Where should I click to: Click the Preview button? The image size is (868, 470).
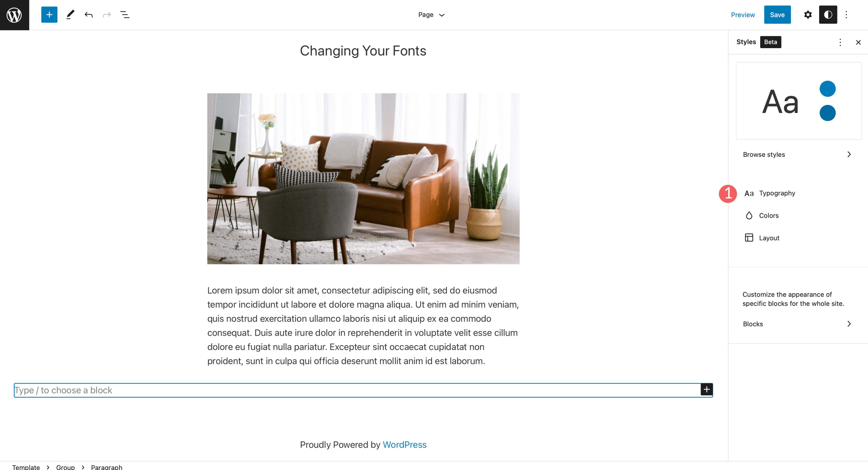pyautogui.click(x=742, y=15)
